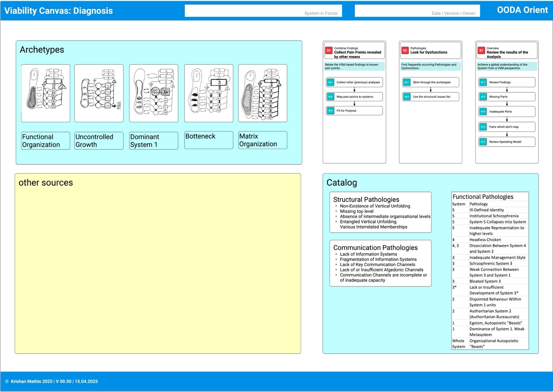Screen dimensions: 553x392
Task: Click the Use the structural issues list step
Action: pyautogui.click(x=431, y=97)
